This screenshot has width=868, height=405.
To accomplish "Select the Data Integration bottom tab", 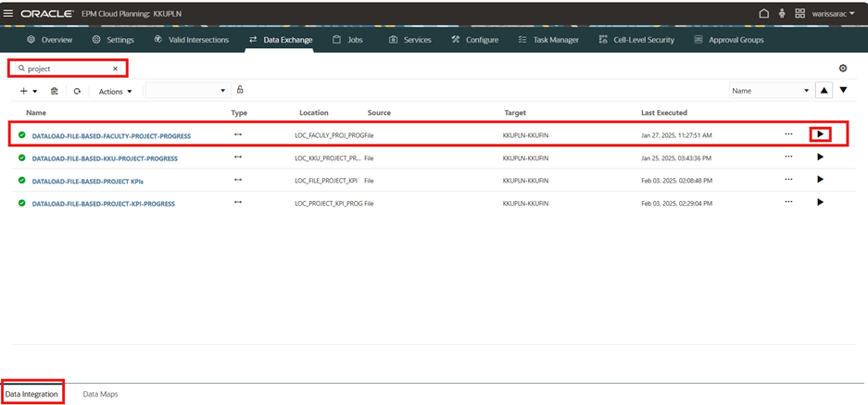I will [x=31, y=394].
